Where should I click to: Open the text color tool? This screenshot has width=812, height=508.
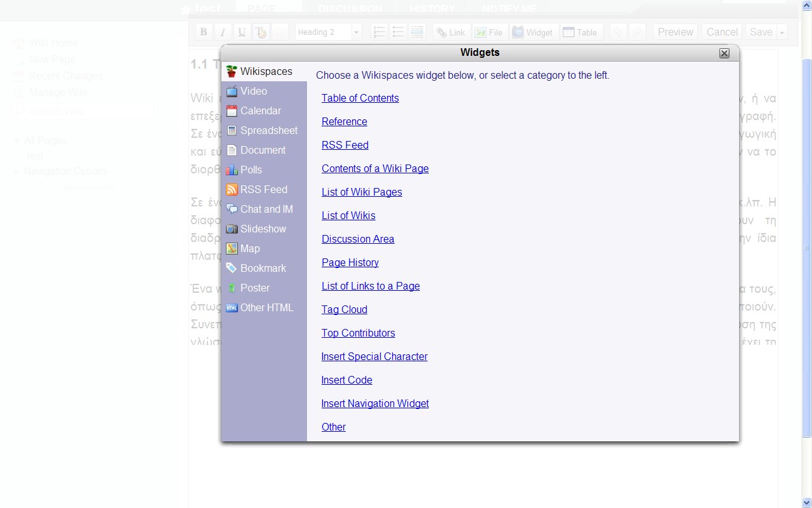(x=261, y=32)
